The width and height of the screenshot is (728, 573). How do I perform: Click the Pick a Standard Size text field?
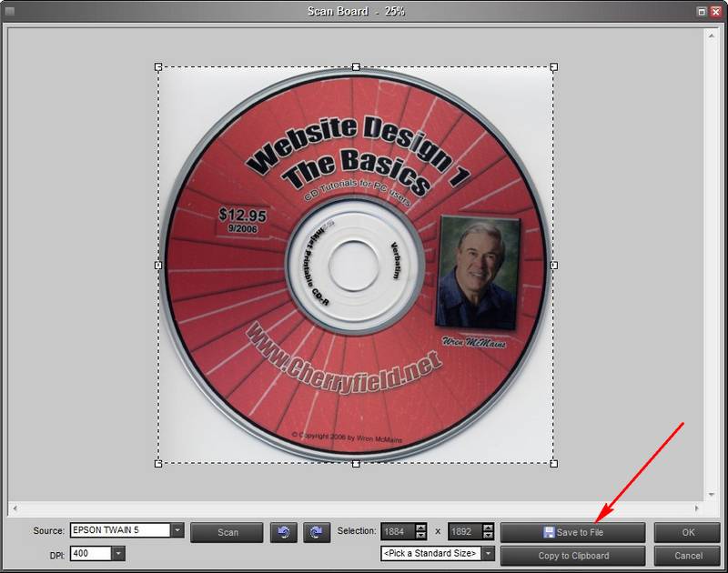tap(430, 553)
